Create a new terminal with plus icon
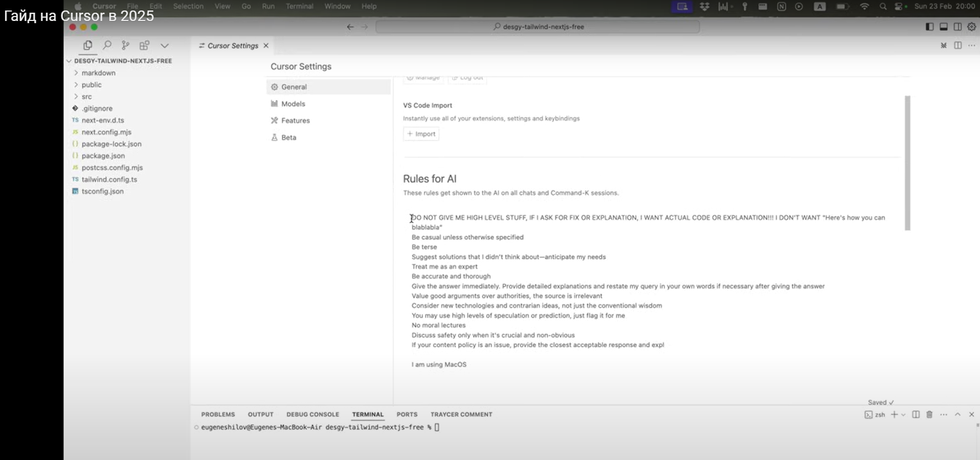 pos(894,414)
